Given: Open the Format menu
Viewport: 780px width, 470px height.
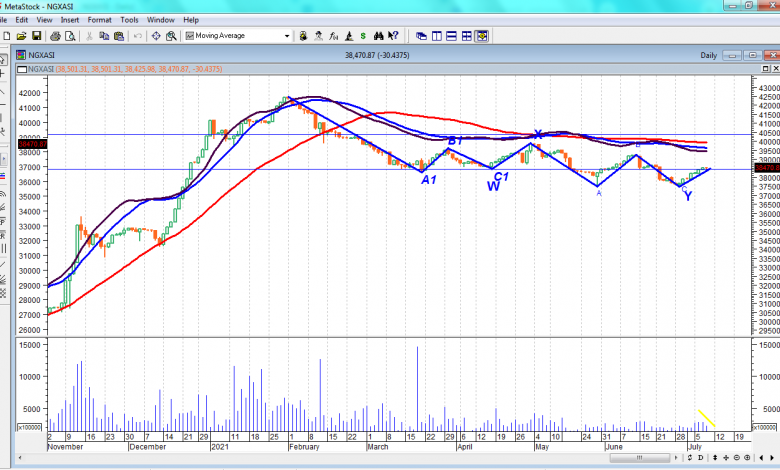Looking at the screenshot, I should (99, 20).
